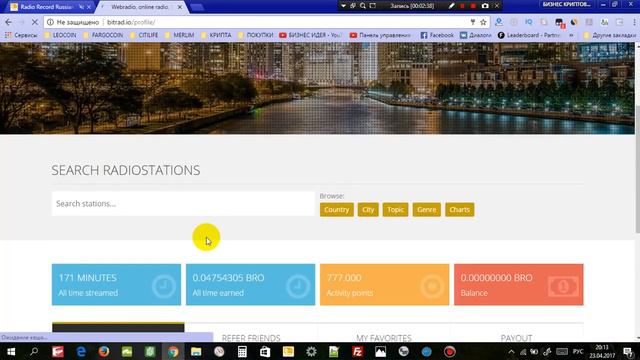This screenshot has width=640, height=360.
Task: Open the MERLIM bookmark folder
Action: coord(179,35)
